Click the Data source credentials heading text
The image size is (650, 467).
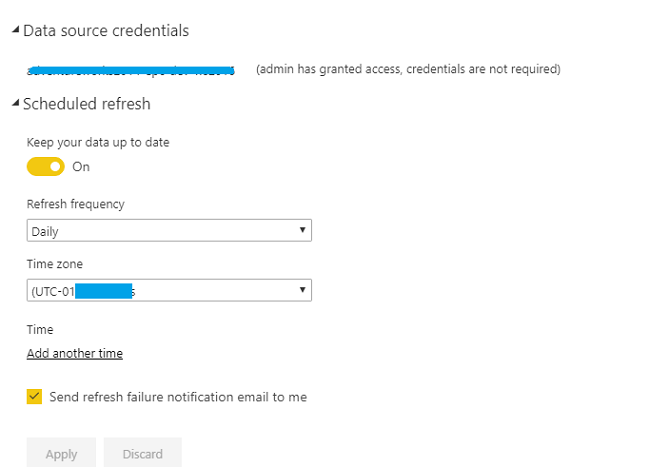(106, 31)
